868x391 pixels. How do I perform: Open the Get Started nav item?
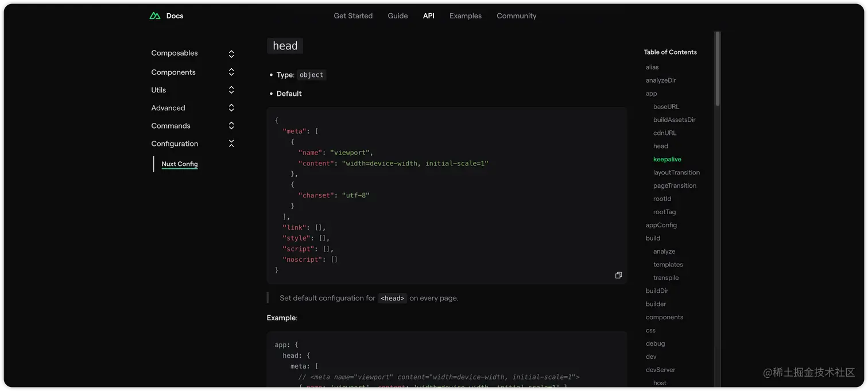(353, 16)
